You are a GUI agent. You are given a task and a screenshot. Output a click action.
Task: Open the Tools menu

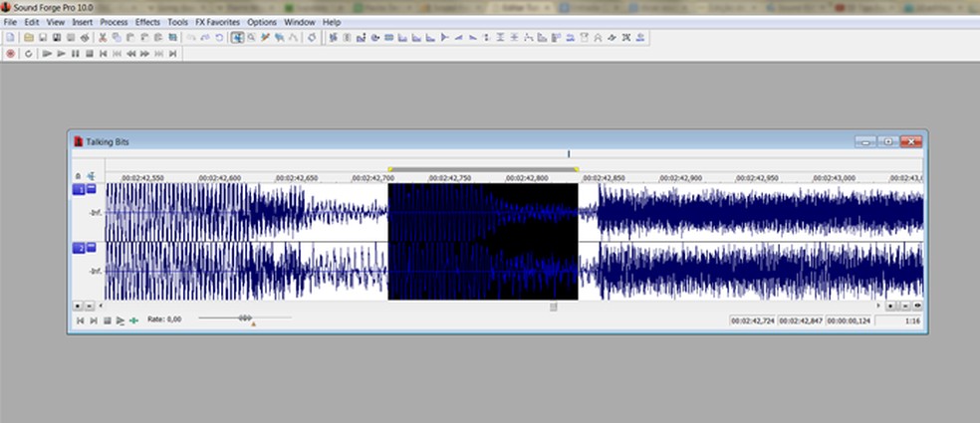[177, 22]
